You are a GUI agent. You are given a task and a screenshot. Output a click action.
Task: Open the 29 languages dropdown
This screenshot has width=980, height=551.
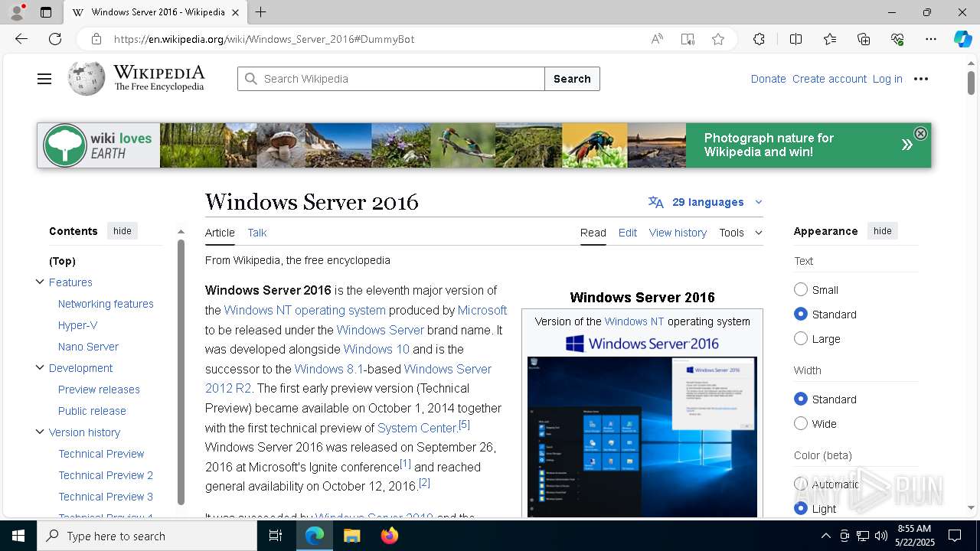[706, 202]
